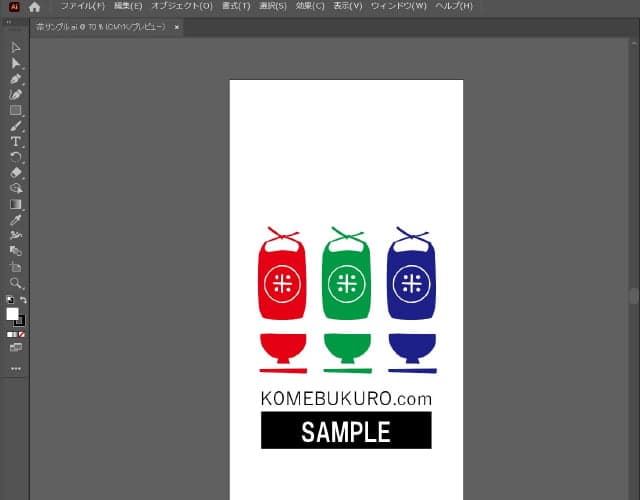Click the black SAMPLE banner on artboard
Screen dimensions: 640x500
(x=345, y=431)
